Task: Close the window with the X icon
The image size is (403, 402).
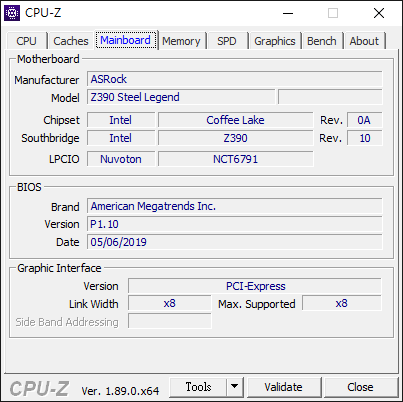Action: click(x=379, y=13)
